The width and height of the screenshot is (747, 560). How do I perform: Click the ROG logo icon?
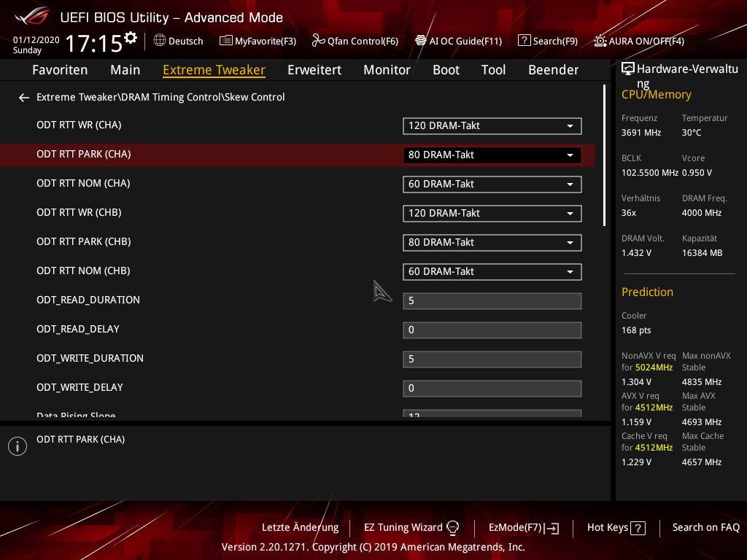[x=32, y=16]
